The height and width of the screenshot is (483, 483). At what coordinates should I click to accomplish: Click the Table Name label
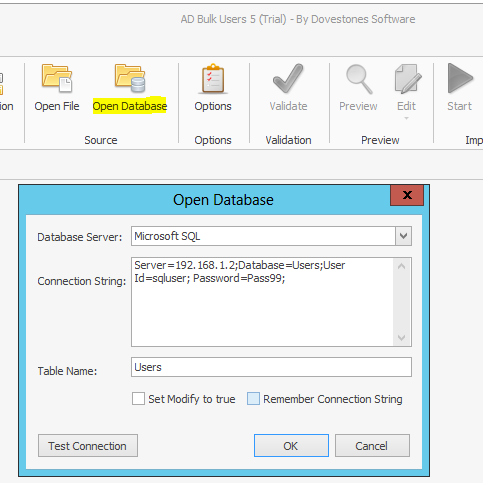click(x=67, y=371)
